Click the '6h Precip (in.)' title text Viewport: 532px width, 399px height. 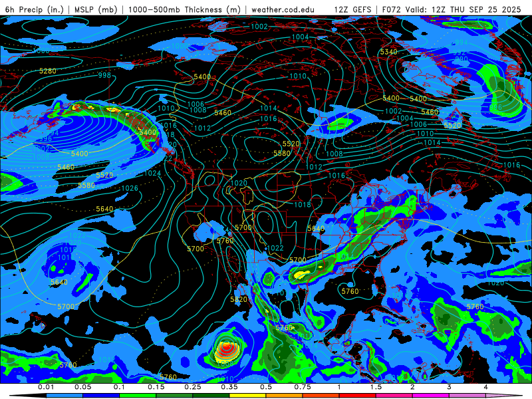coord(35,9)
